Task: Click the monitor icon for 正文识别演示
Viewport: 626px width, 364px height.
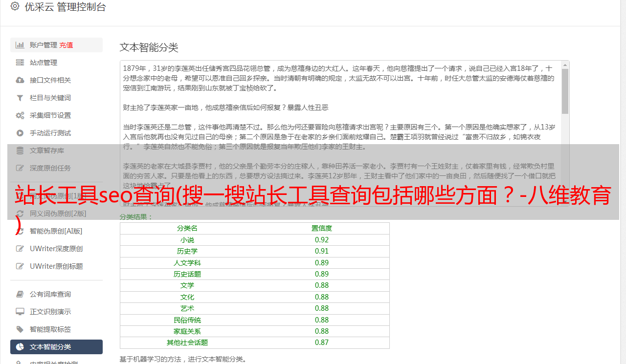Action: tap(20, 312)
